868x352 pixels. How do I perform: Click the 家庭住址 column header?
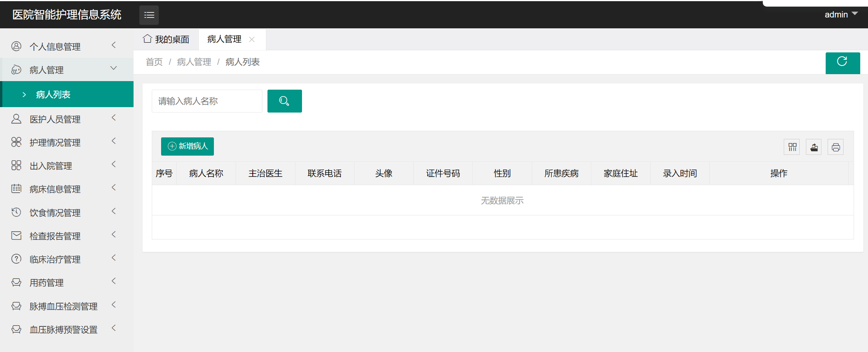click(x=621, y=173)
